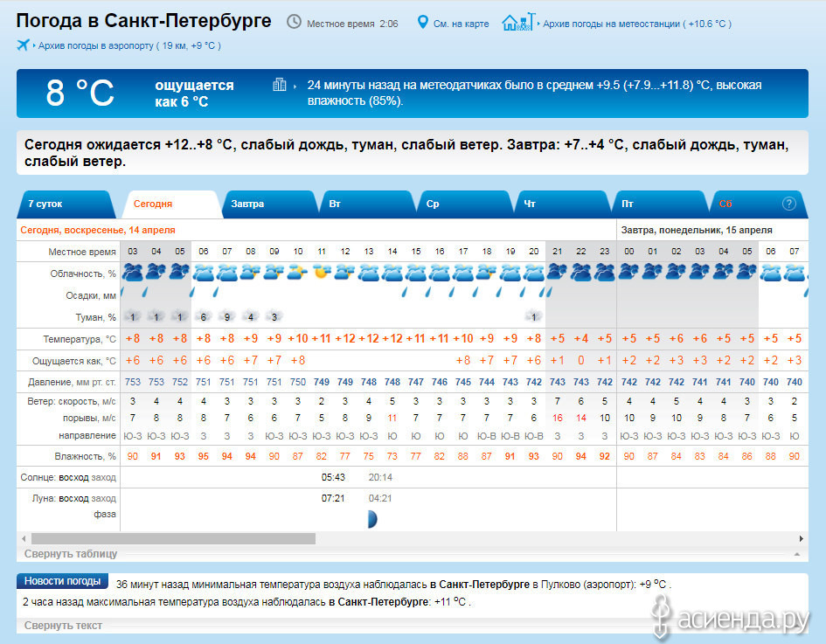Open Архив погоды на метеостанции link
This screenshot has height=644, width=826.
637,24
